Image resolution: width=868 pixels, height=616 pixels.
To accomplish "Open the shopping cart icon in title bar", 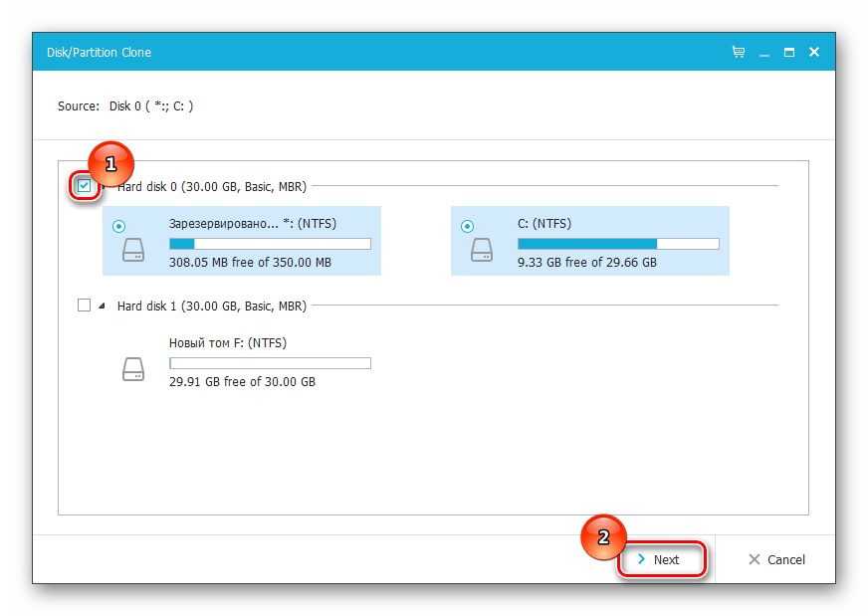I will [x=739, y=52].
